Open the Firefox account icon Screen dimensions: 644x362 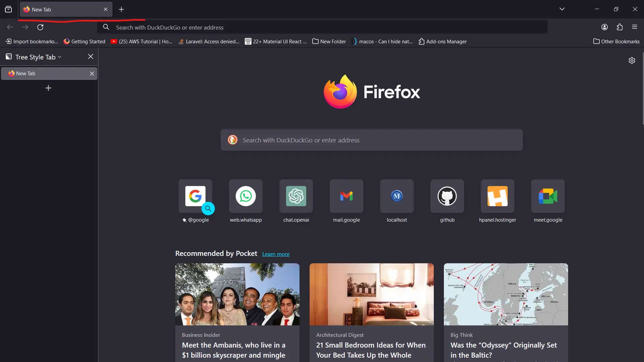pyautogui.click(x=604, y=27)
